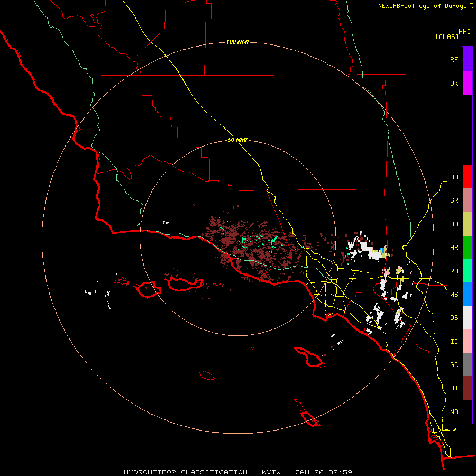Click the RF purple legend swatch

(x=467, y=59)
